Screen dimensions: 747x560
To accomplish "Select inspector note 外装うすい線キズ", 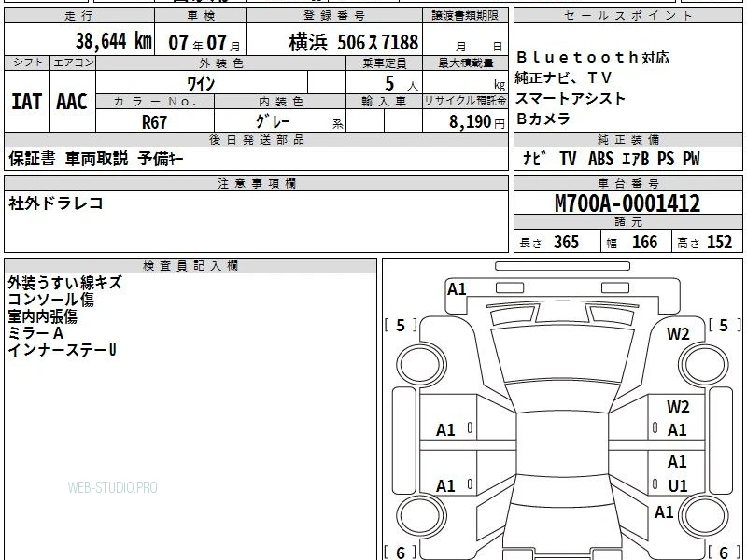I will [x=64, y=283].
